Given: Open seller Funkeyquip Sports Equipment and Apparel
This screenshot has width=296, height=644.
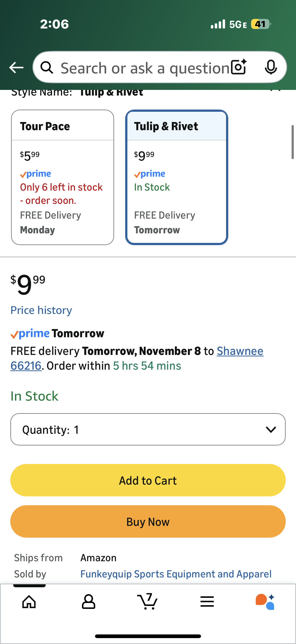Looking at the screenshot, I should tap(176, 574).
